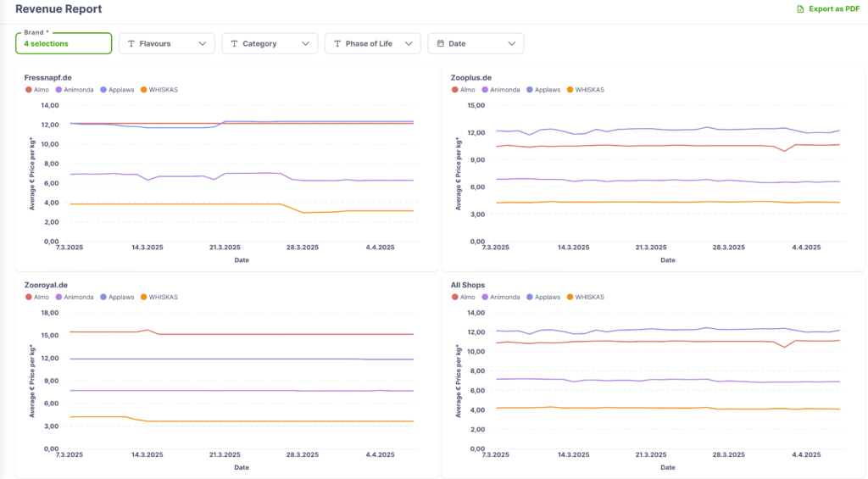
Task: Click the text icon in Flavours filter
Action: pyautogui.click(x=131, y=43)
